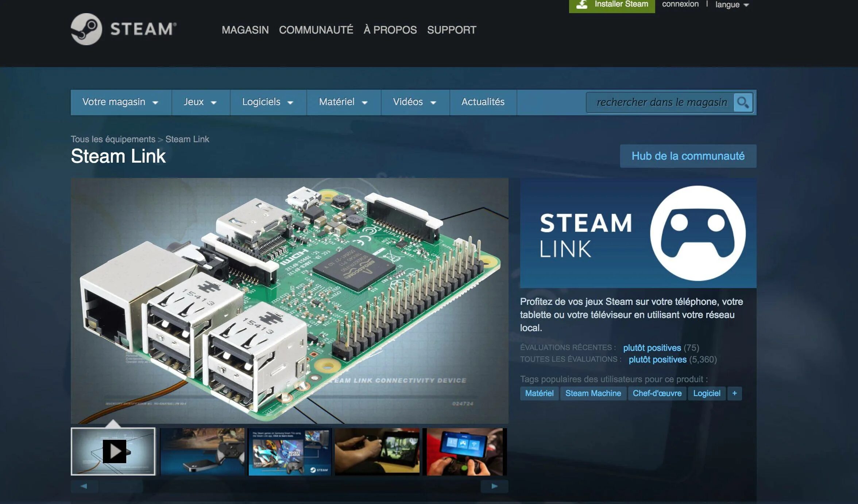Expand the Matériel dropdown menu
The width and height of the screenshot is (858, 504).
pyautogui.click(x=344, y=102)
